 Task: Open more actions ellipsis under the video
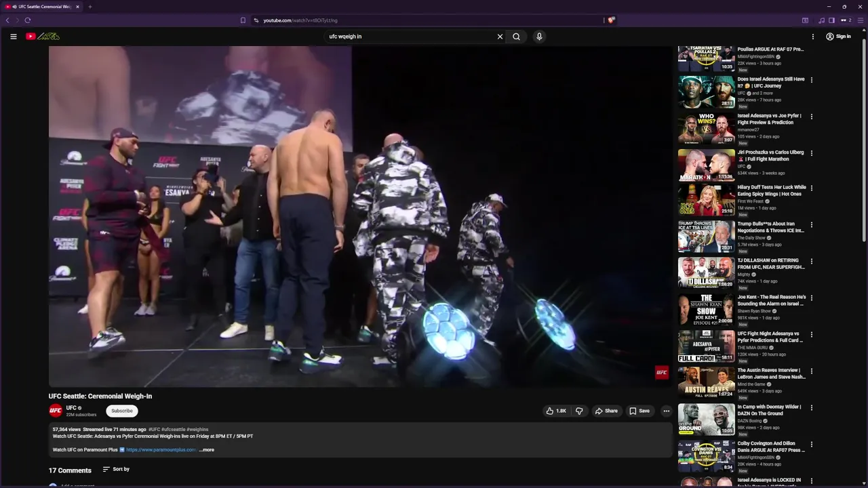click(x=667, y=411)
